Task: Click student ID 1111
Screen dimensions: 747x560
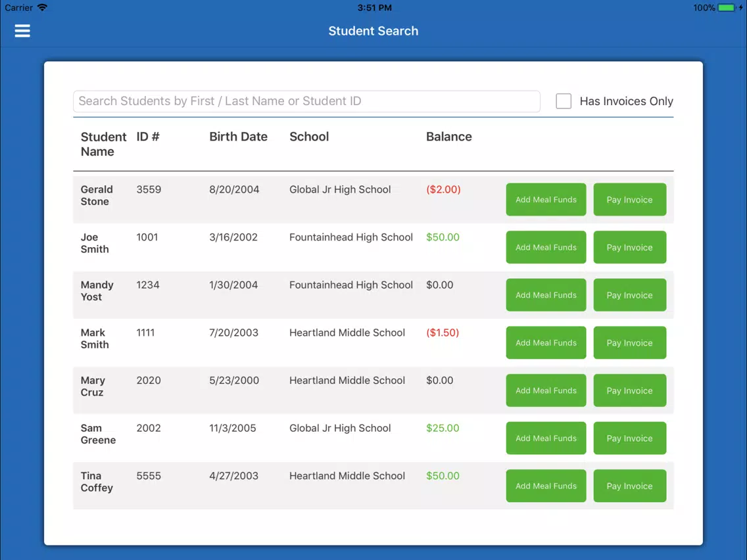Action: tap(145, 333)
